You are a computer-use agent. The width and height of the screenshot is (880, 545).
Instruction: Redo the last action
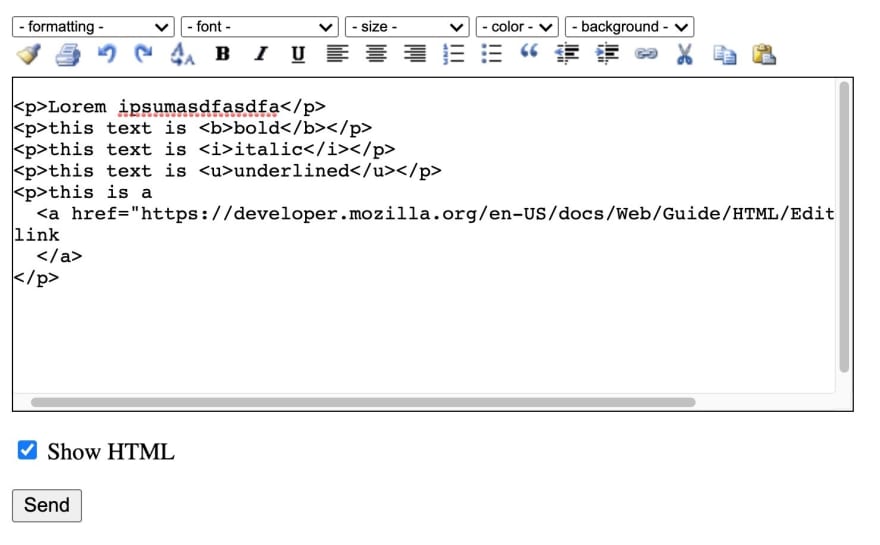[144, 54]
